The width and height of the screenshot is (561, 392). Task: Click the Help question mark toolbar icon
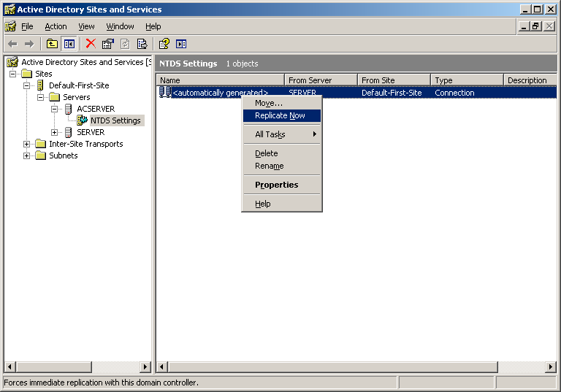tap(164, 44)
